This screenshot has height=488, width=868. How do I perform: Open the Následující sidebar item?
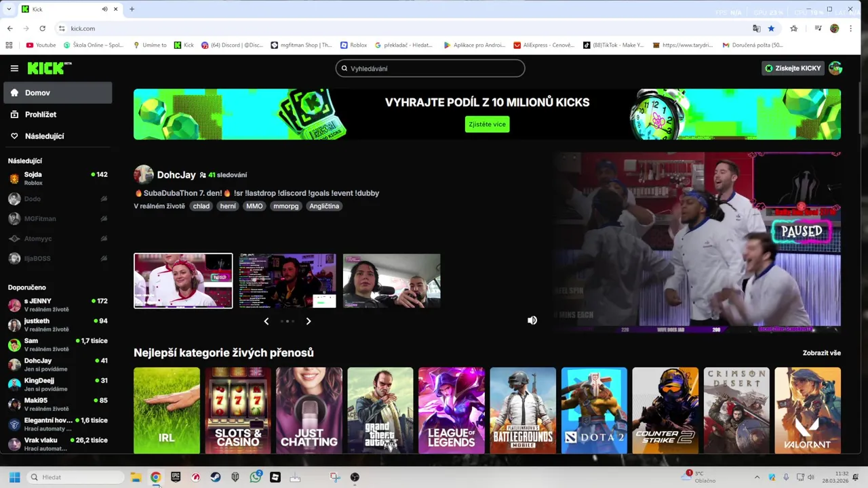(x=58, y=136)
